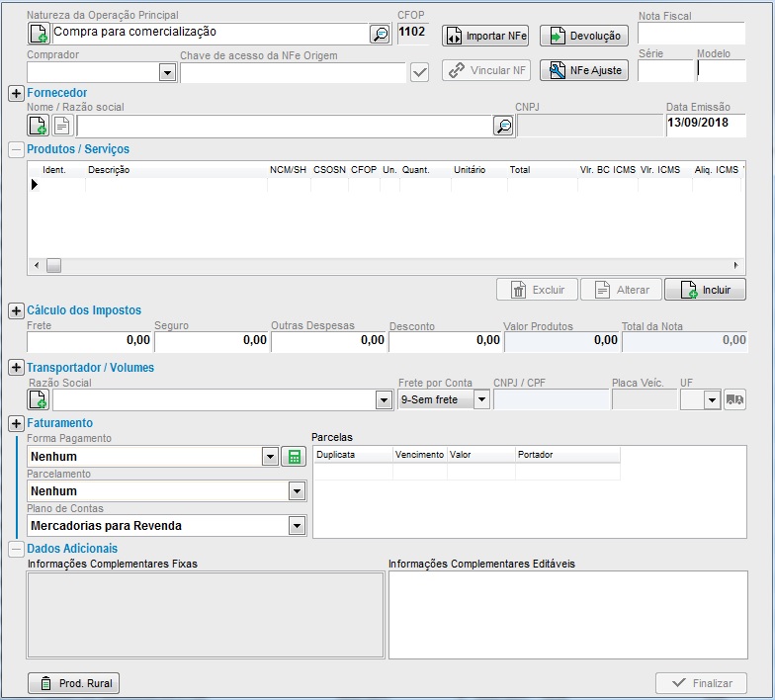Image resolution: width=775 pixels, height=700 pixels.
Task: Open the Plano de Contas dropdown
Action: 296,526
